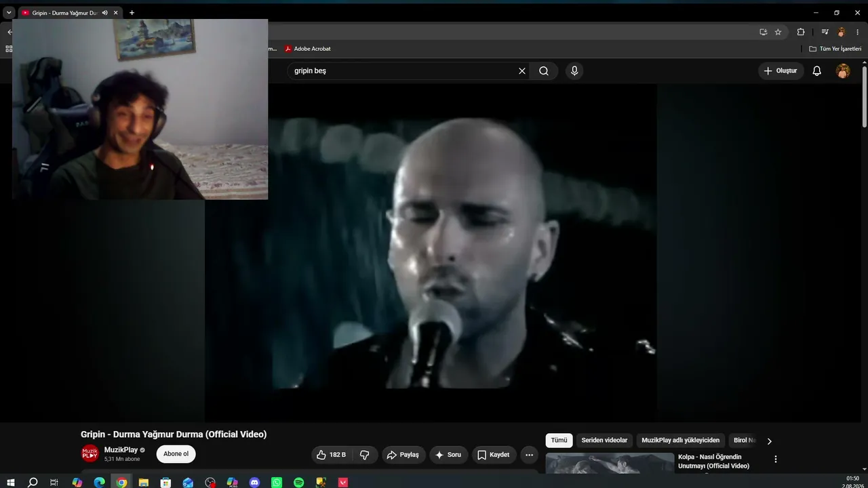Close the Gripin YouTube tab
This screenshot has height=488, width=868.
tap(116, 13)
